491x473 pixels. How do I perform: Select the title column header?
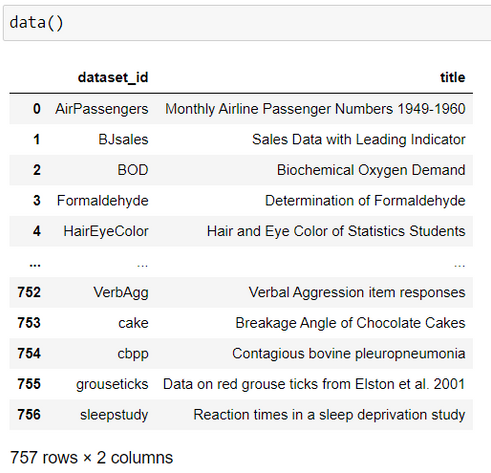[x=452, y=77]
